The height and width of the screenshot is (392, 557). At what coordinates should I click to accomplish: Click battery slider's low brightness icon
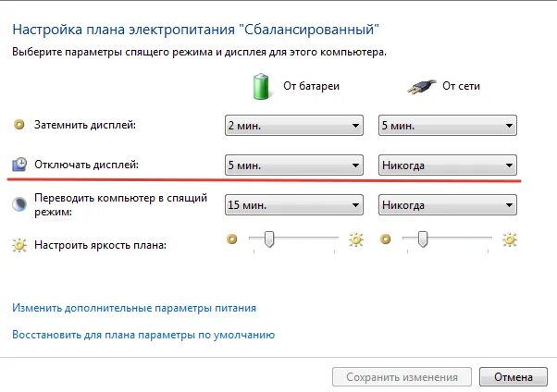tap(232, 239)
